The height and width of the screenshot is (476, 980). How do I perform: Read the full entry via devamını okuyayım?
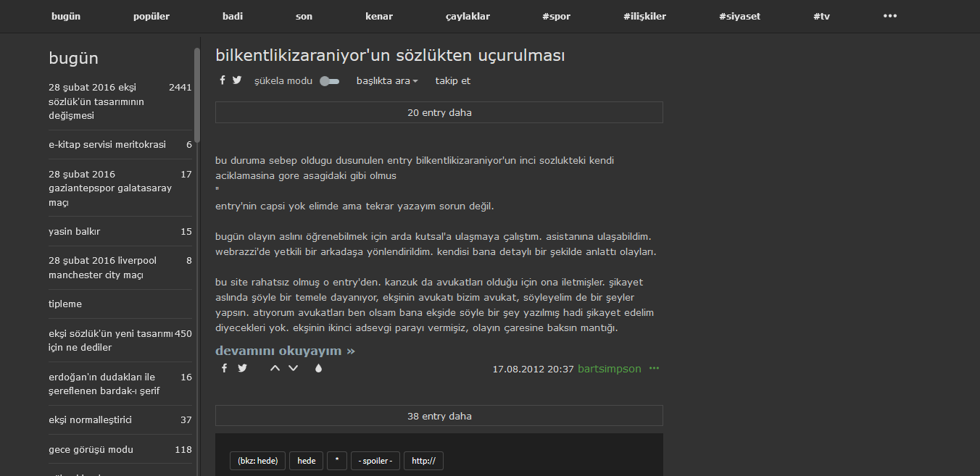coord(283,350)
